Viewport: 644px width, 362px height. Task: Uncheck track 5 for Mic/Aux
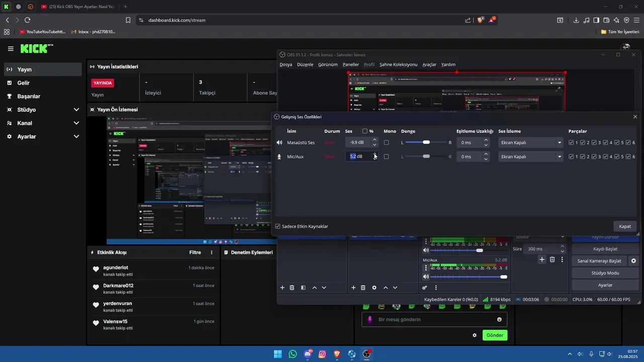[617, 156]
